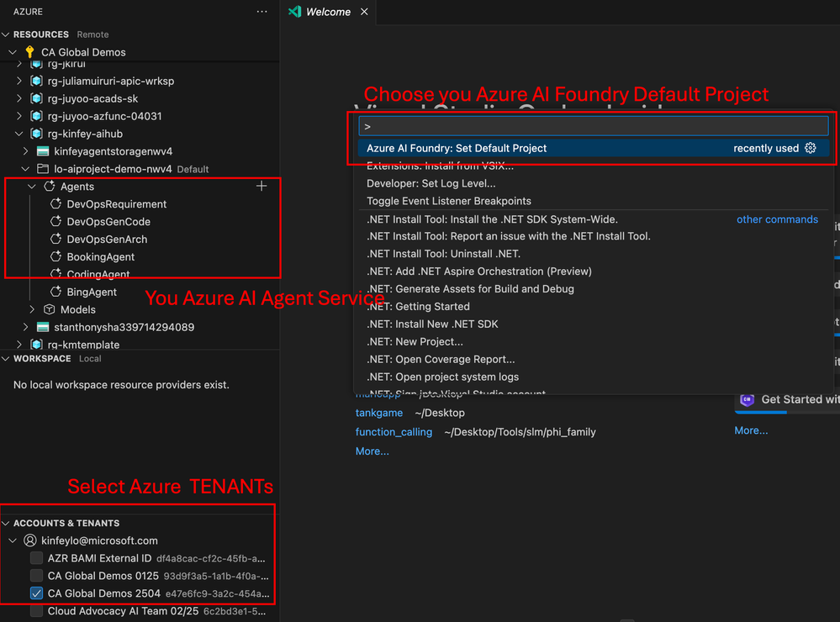Focus the command palette input field

(594, 126)
